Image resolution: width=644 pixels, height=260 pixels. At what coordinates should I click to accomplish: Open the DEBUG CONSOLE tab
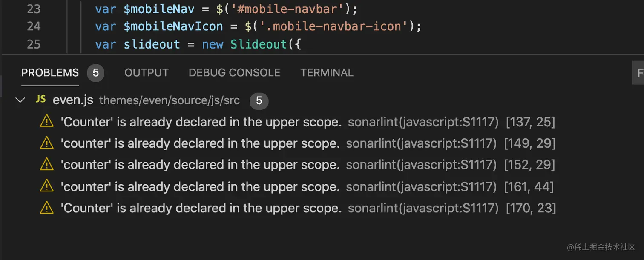click(x=234, y=73)
